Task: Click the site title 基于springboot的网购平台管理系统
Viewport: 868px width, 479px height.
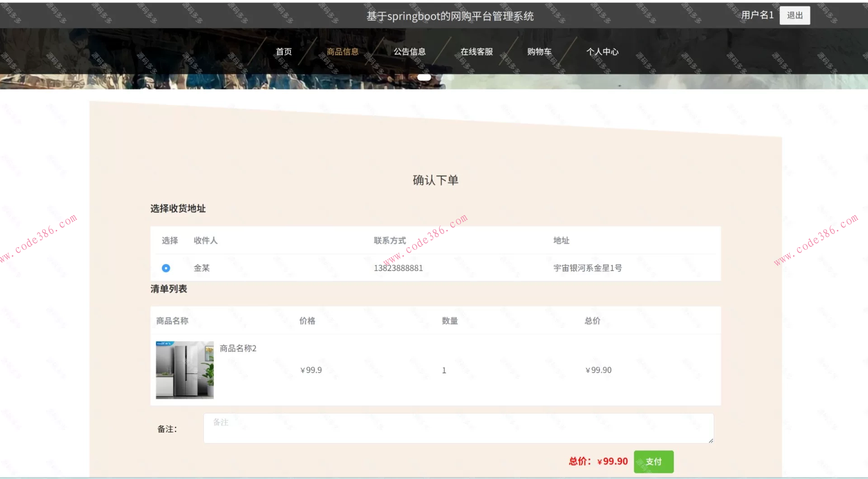Action: pyautogui.click(x=450, y=16)
